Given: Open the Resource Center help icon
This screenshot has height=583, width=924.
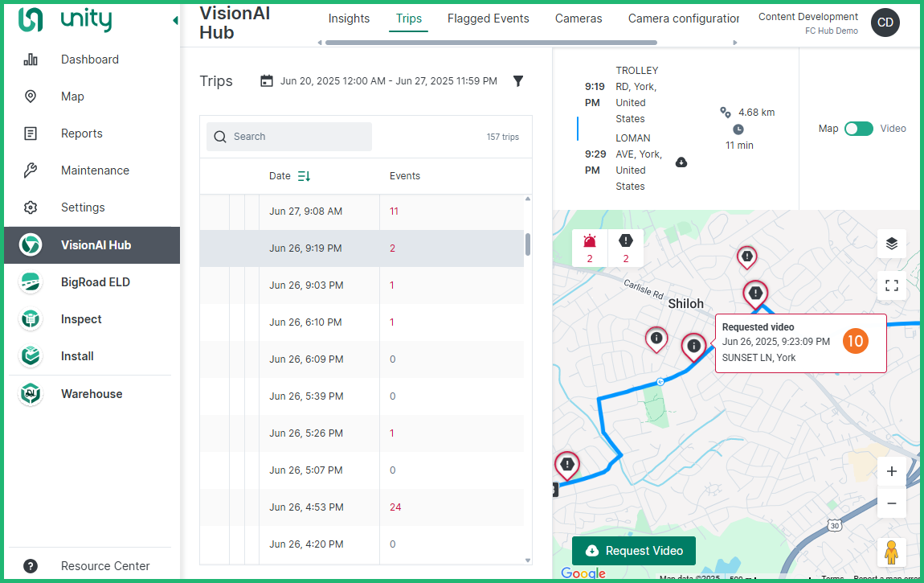Looking at the screenshot, I should pos(31,565).
